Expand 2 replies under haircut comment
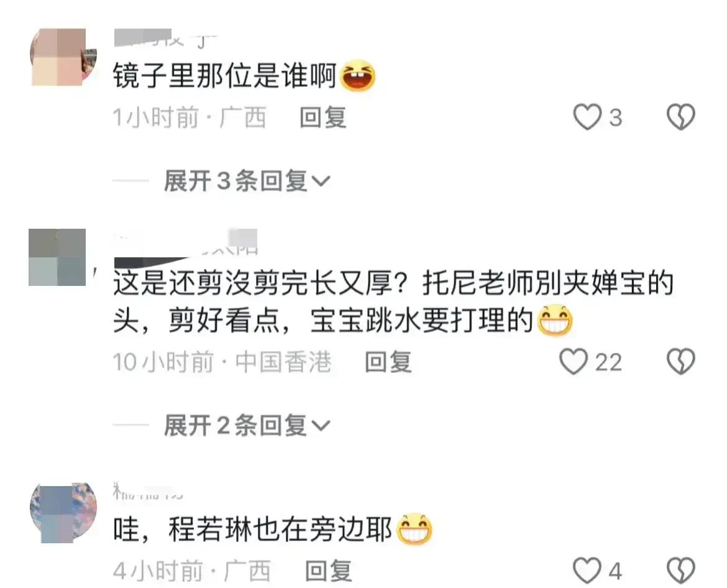The width and height of the screenshot is (727, 588). pyautogui.click(x=247, y=425)
